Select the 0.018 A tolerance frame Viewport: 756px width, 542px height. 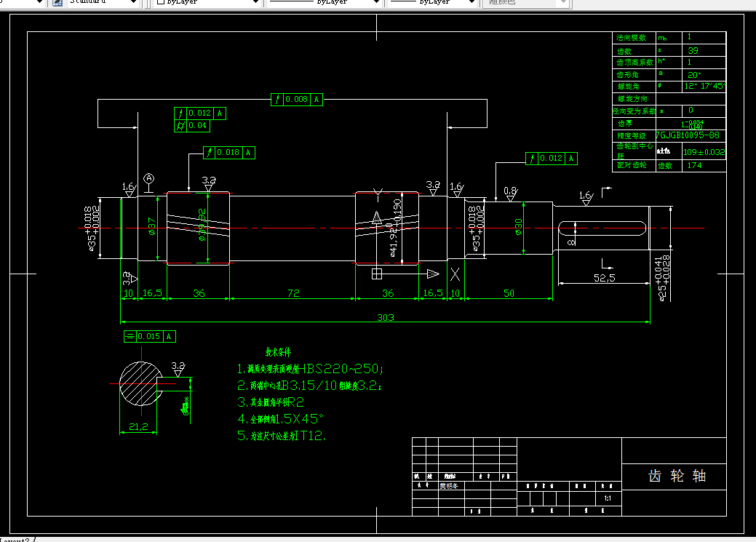(229, 152)
